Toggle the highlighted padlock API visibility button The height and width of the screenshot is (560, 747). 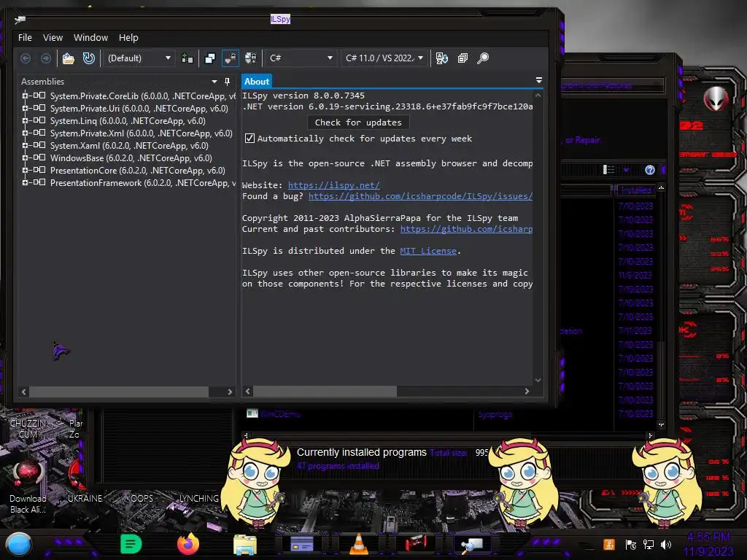[231, 58]
